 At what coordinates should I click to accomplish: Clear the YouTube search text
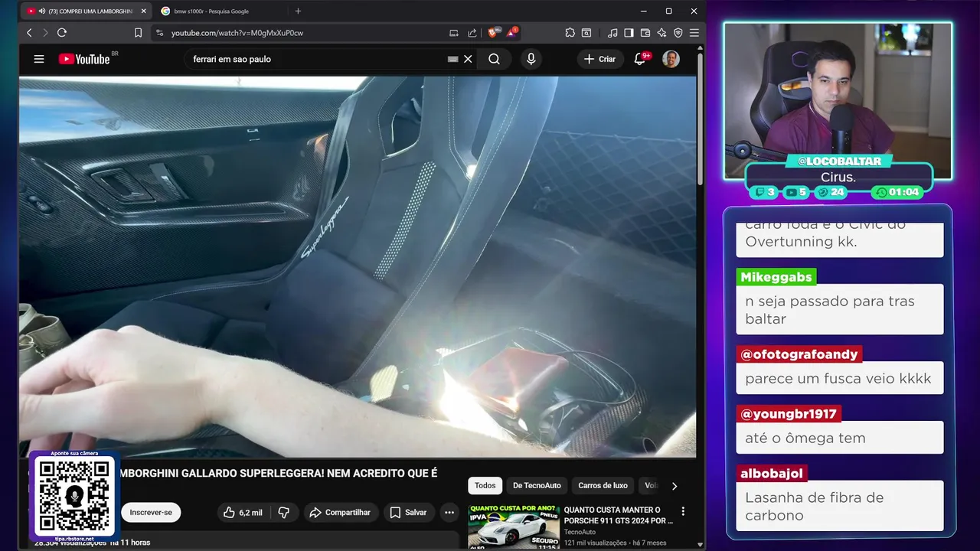coord(468,59)
